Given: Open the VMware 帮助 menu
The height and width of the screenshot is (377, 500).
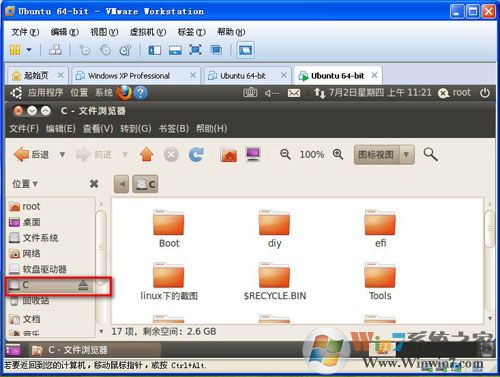Looking at the screenshot, I should tap(231, 32).
